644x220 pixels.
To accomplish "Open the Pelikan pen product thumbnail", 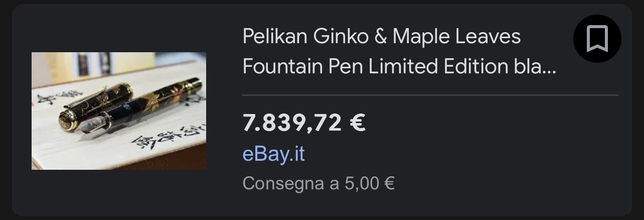I will point(119,111).
